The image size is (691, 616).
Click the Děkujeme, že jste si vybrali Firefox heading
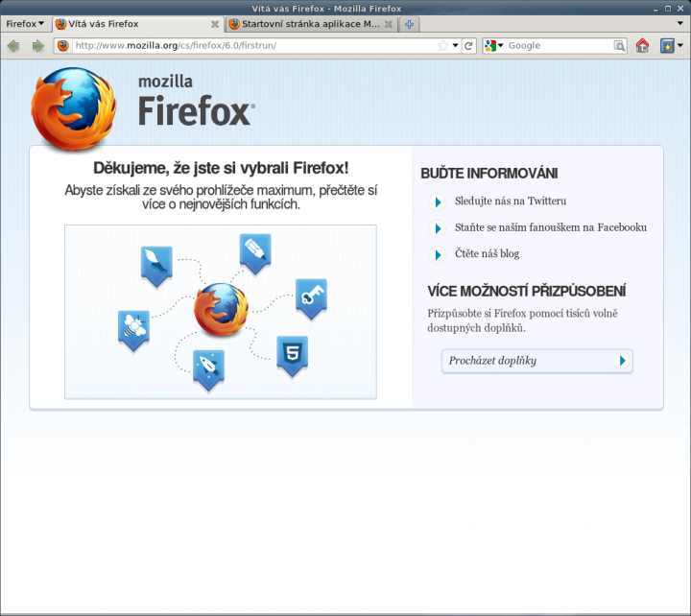[x=221, y=168]
